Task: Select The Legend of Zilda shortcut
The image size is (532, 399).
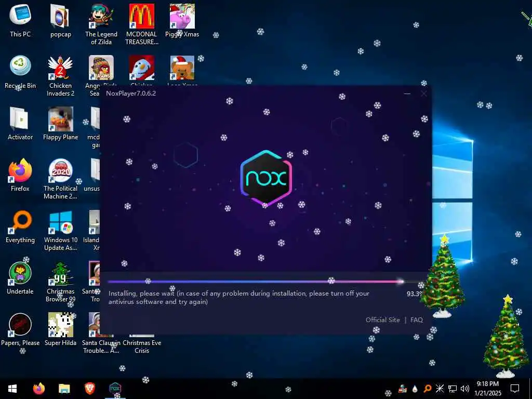Action: click(x=101, y=24)
